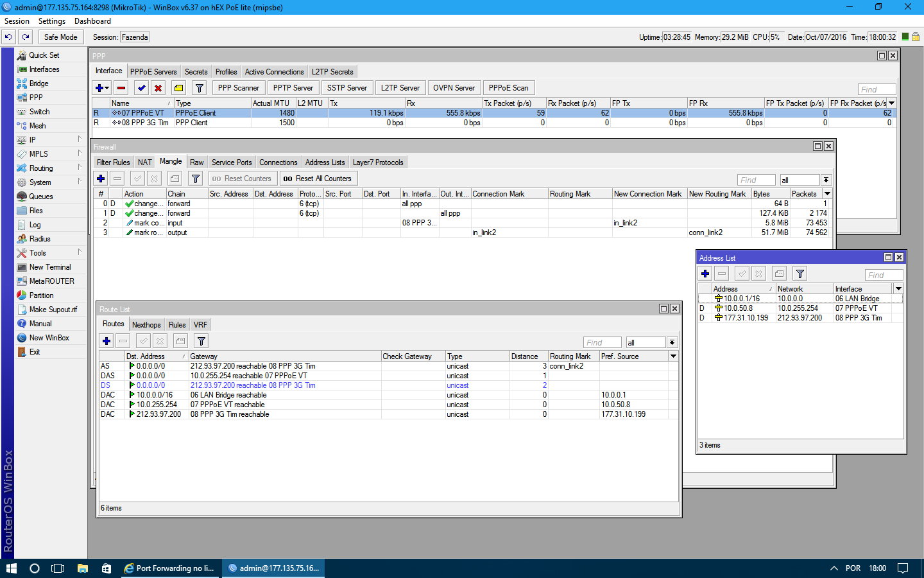The width and height of the screenshot is (924, 578).
Task: Open the Firewall chain filter dropdown
Action: click(826, 180)
